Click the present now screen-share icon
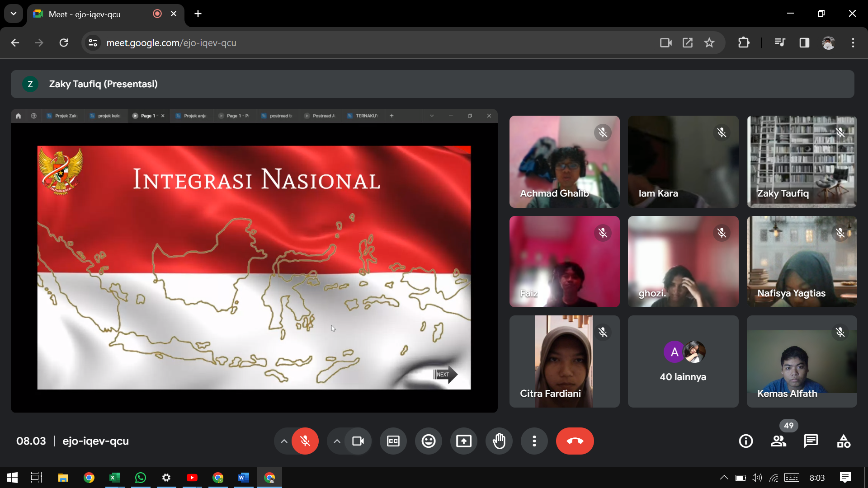 (x=464, y=441)
